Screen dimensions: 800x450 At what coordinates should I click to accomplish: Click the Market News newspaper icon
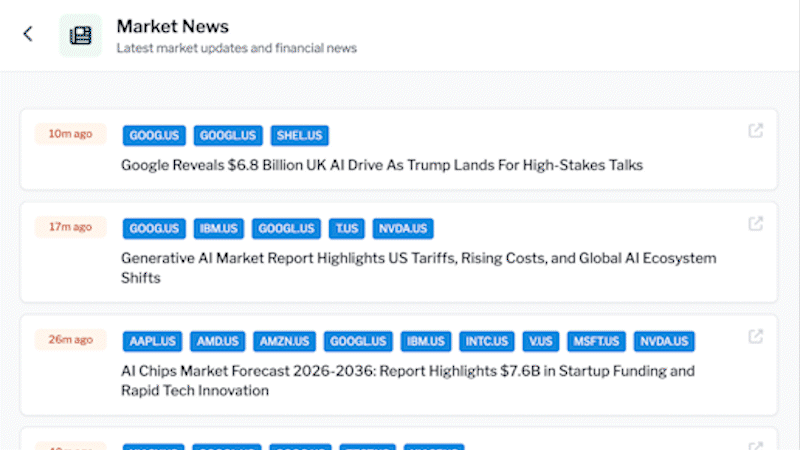pyautogui.click(x=81, y=35)
